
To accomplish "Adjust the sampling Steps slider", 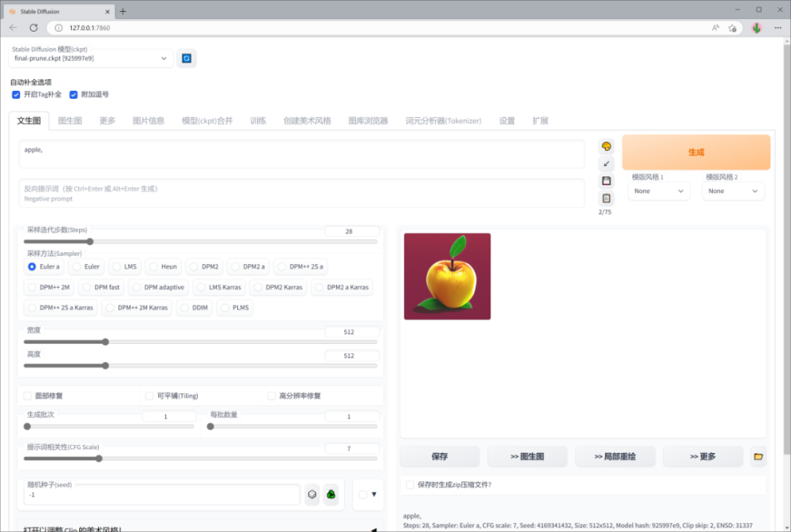I will 200,242.
